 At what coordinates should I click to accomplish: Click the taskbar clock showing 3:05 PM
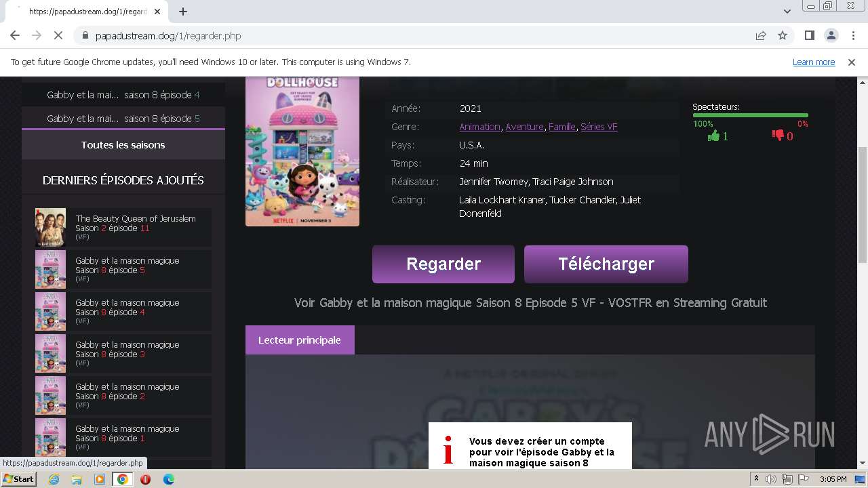(833, 479)
